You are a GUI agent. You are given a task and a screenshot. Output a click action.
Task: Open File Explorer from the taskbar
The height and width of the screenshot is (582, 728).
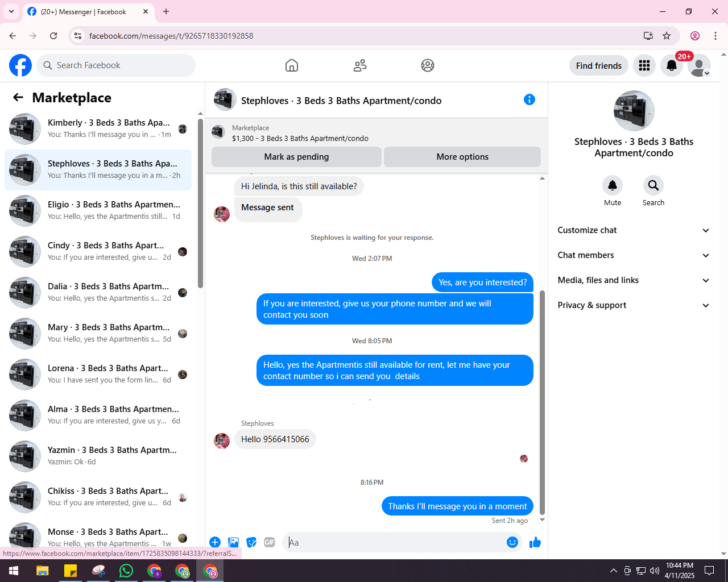[x=43, y=571]
